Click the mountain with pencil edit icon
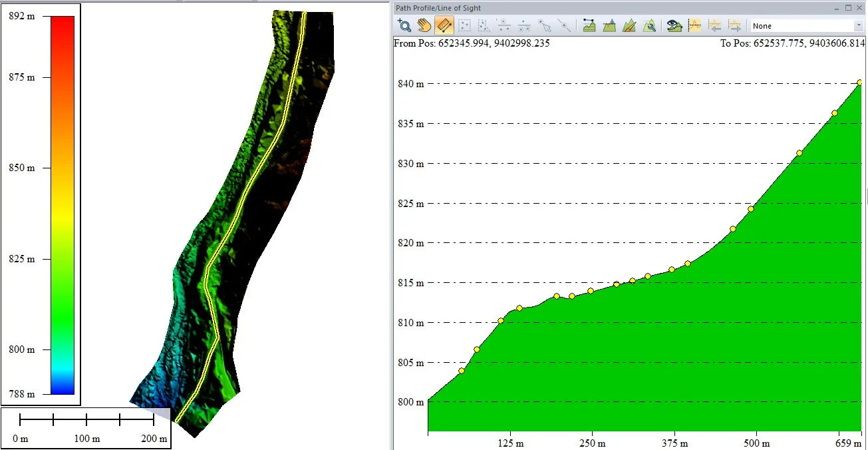The width and height of the screenshot is (868, 450). pos(629,26)
